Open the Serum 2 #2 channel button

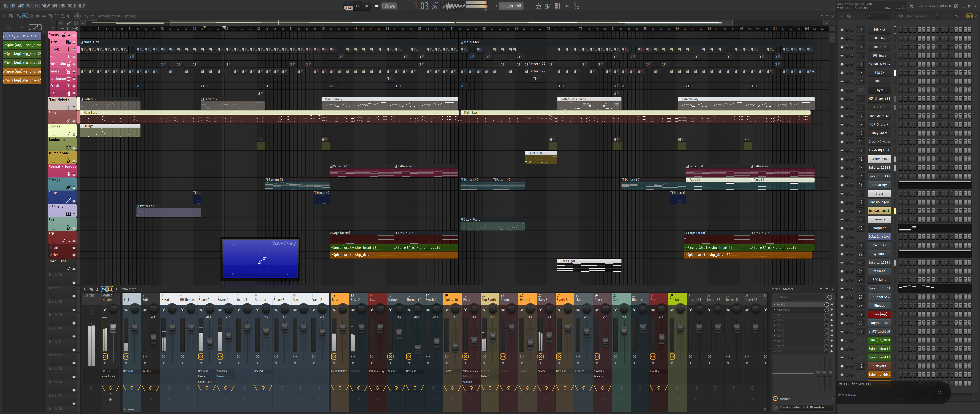879,159
